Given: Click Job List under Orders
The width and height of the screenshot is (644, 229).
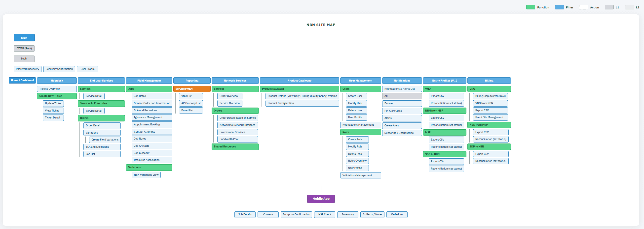Looking at the screenshot, I should pos(102,154).
